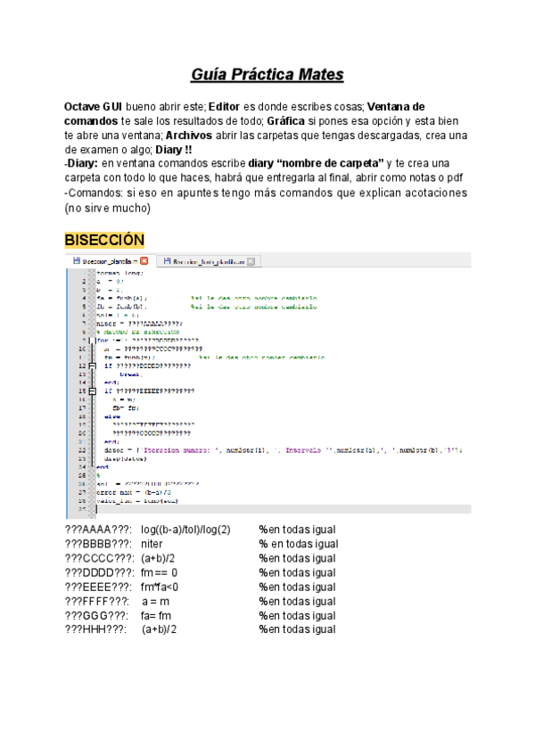Click the fm == 0 answer text
The height and width of the screenshot is (756, 535).
pos(160,572)
